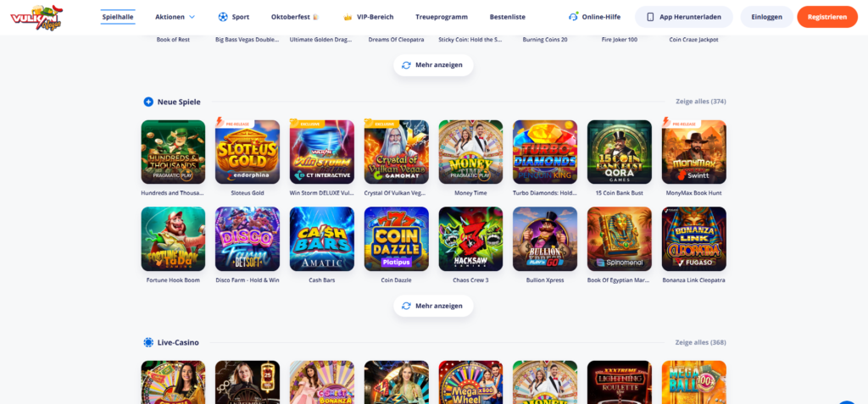Click the Live-Casino section icon
This screenshot has height=404, width=868.
tap(148, 342)
